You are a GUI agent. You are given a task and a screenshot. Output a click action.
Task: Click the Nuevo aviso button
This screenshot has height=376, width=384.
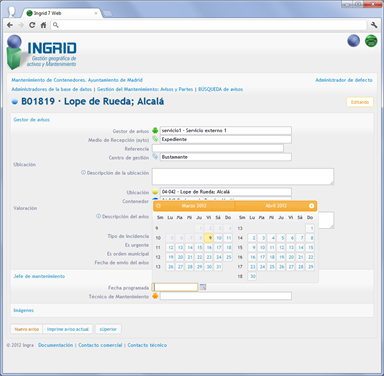27,329
